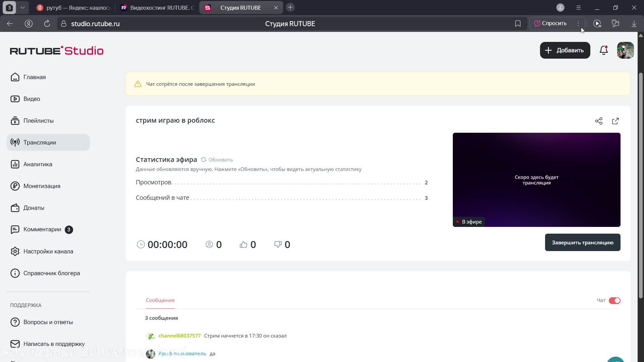Viewport: 644px width, 362px height.
Task: Open the three-dot menu beside Спросить
Action: click(x=578, y=23)
